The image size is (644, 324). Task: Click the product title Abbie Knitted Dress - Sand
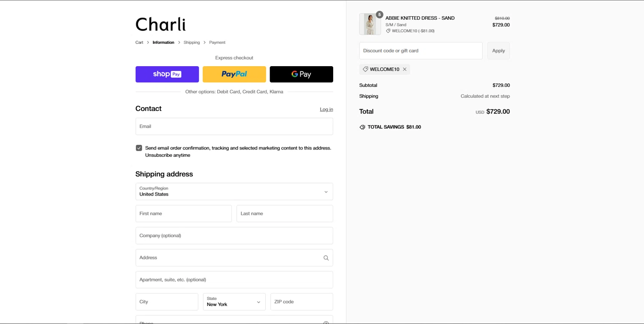(x=420, y=18)
